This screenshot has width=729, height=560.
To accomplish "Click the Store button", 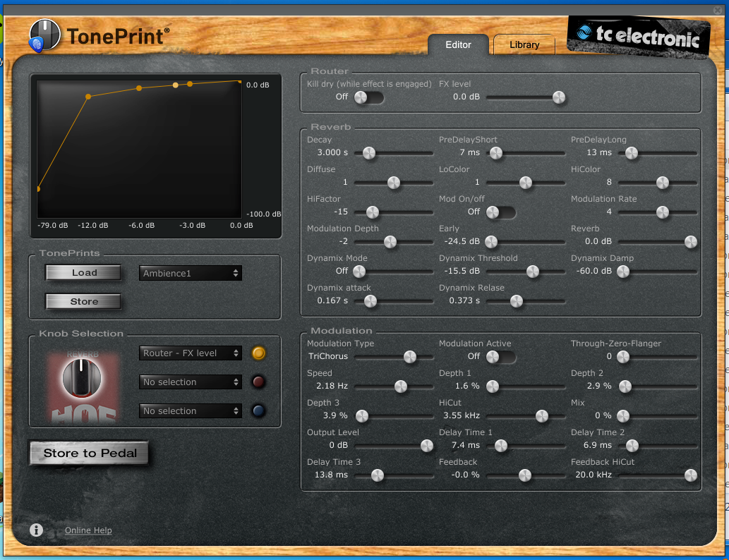I will click(x=84, y=302).
